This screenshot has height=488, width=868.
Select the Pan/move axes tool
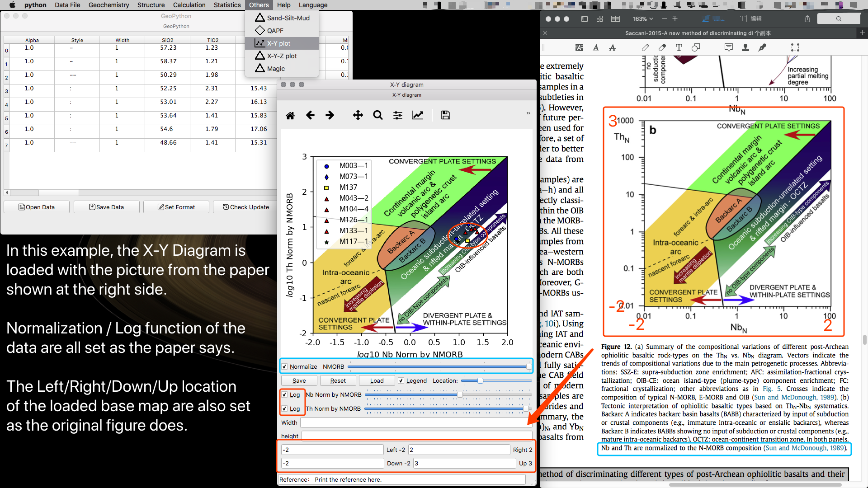pyautogui.click(x=358, y=115)
